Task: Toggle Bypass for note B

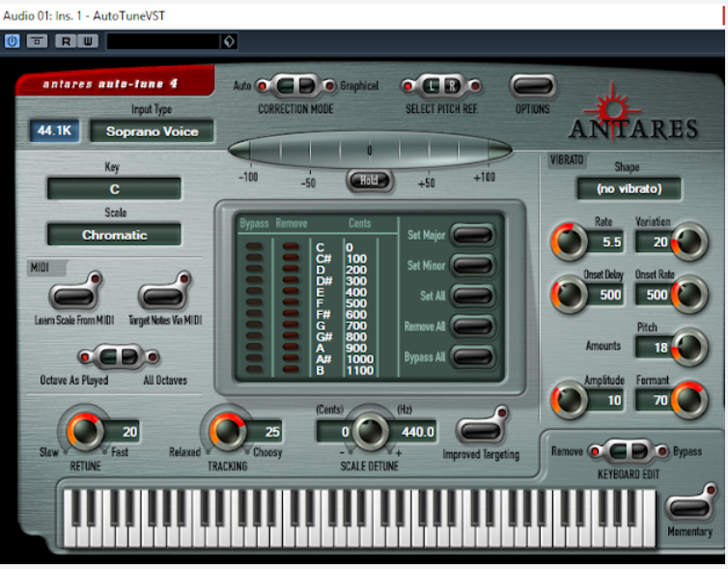Action: click(254, 370)
